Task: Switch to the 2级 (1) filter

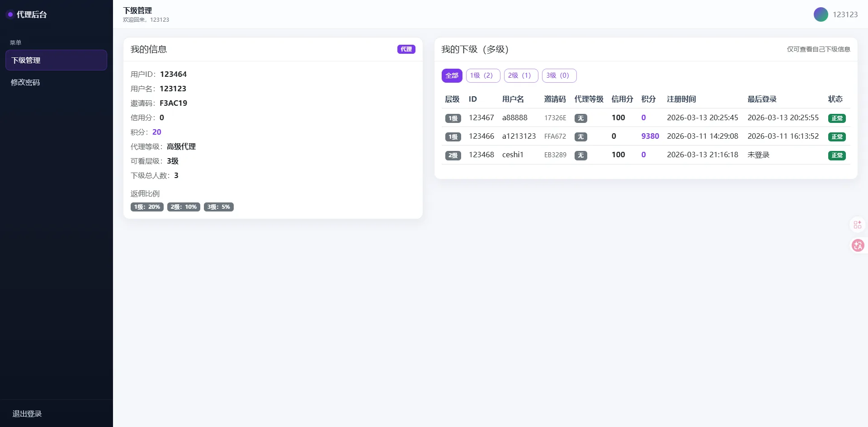Action: (x=520, y=75)
